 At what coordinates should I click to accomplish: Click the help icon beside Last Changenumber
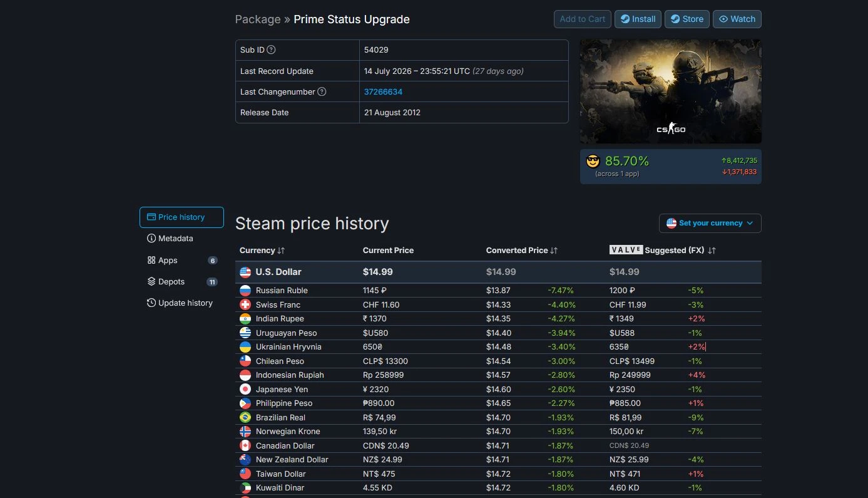tap(322, 91)
